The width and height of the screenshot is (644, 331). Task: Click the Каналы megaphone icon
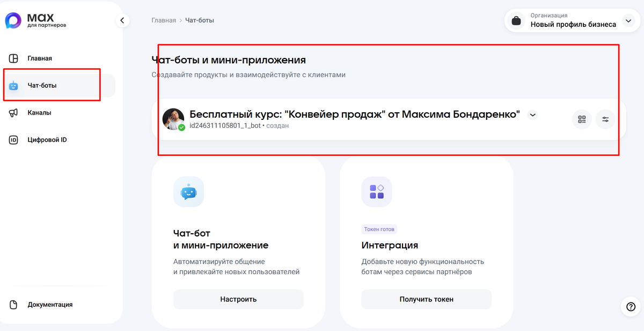[x=14, y=113]
